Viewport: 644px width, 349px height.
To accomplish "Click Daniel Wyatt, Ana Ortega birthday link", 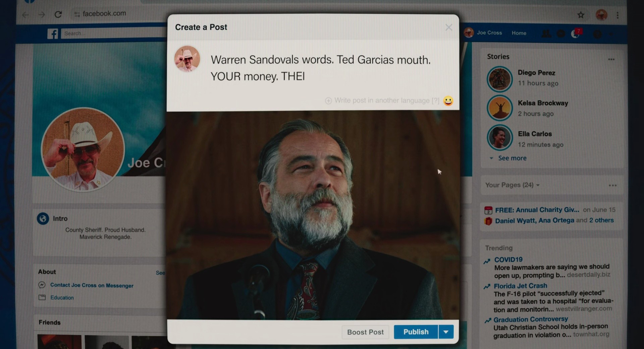I will [x=534, y=220].
